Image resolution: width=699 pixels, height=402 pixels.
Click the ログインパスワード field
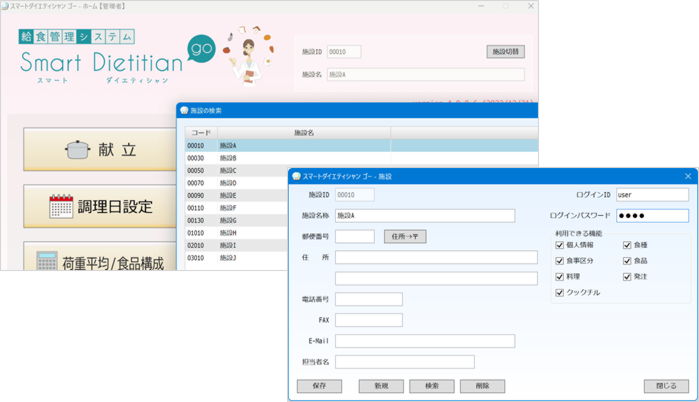point(653,216)
